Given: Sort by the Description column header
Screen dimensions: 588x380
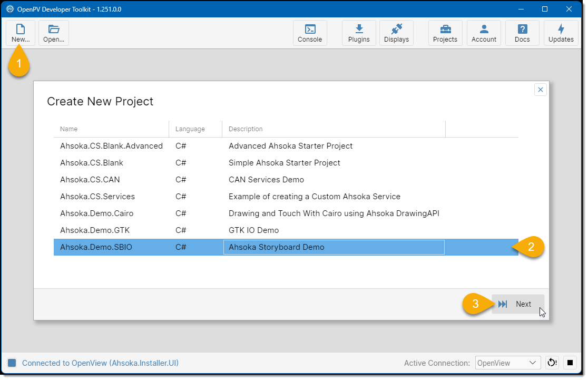Looking at the screenshot, I should 334,129.
